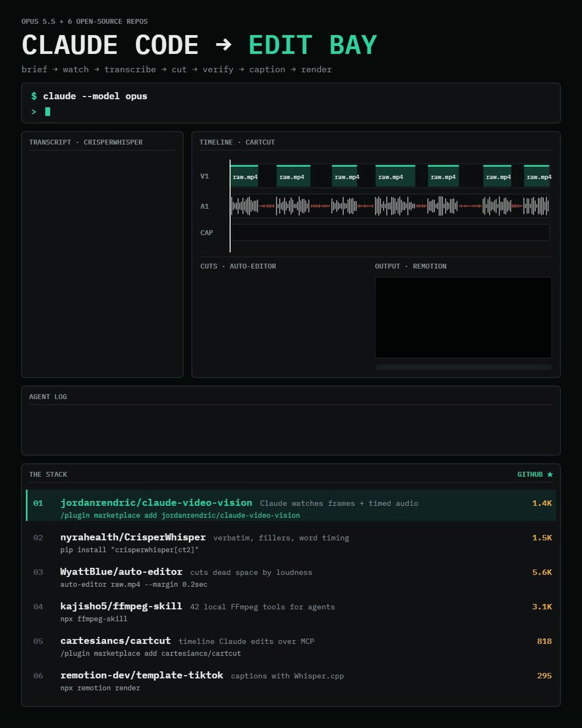Select the pip install "crisperwhisper[ct2]" command
582x728 pixels.
[130, 550]
